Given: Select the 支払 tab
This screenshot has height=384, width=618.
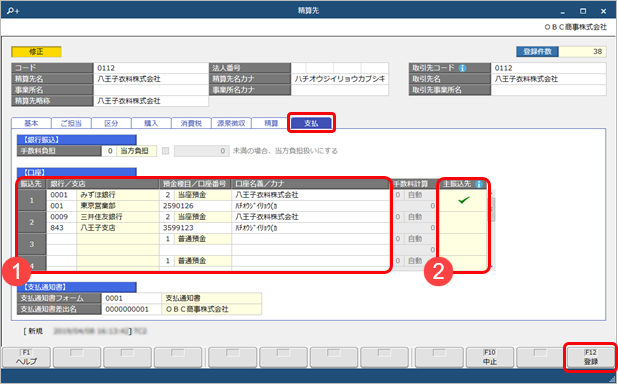Looking at the screenshot, I should (311, 123).
